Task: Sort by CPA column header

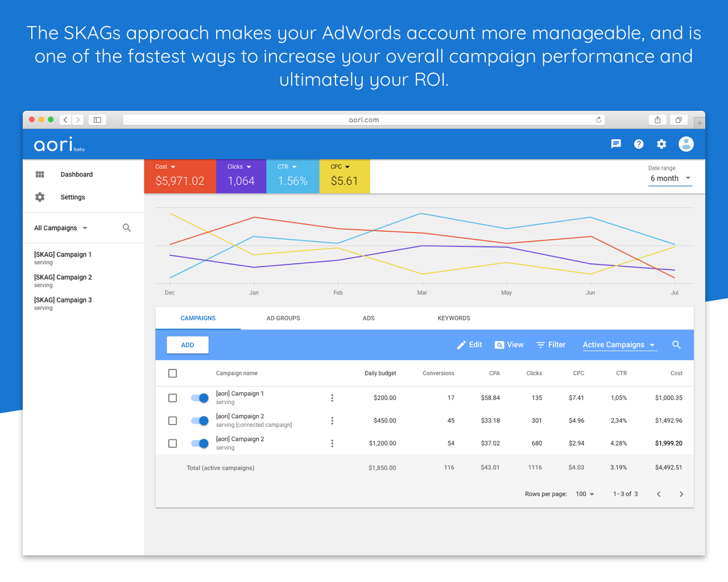Action: point(494,373)
